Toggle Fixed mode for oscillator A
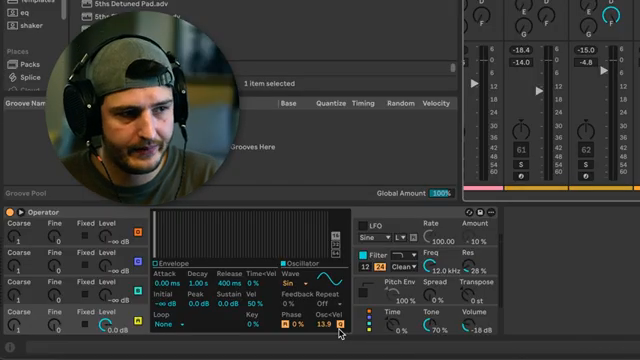Image resolution: width=640 pixels, height=360 pixels. 85,324
